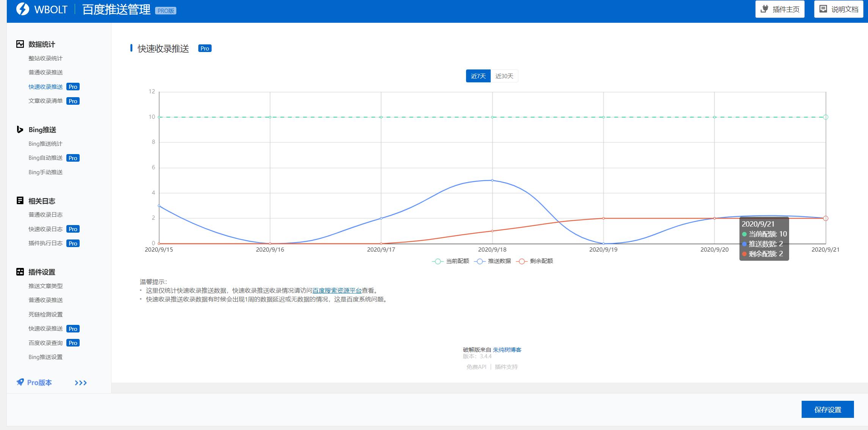Screen dimensions: 868x430
Task: Open 文章收录清单 sidebar item
Action: pyautogui.click(x=46, y=101)
